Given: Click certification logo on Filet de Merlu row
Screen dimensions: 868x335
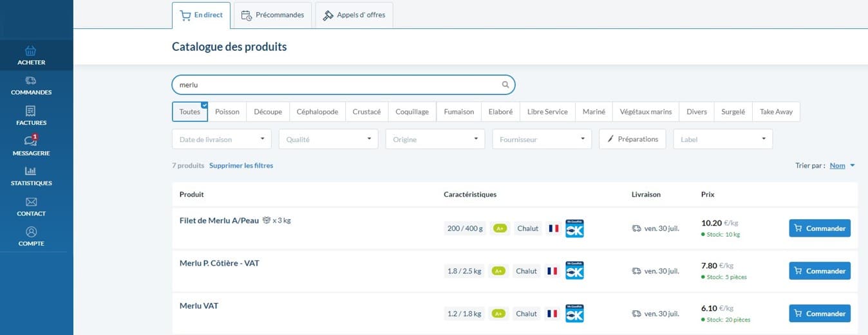Looking at the screenshot, I should click(574, 228).
